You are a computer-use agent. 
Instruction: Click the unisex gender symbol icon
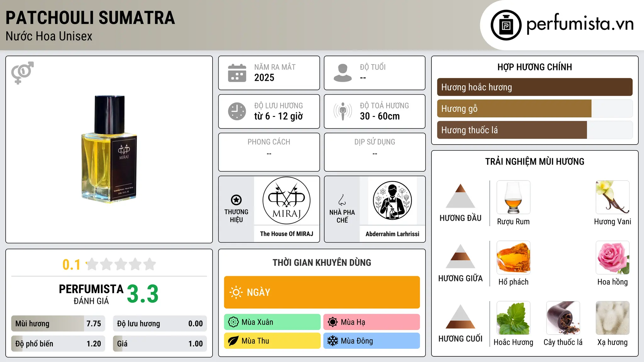pos(22,73)
